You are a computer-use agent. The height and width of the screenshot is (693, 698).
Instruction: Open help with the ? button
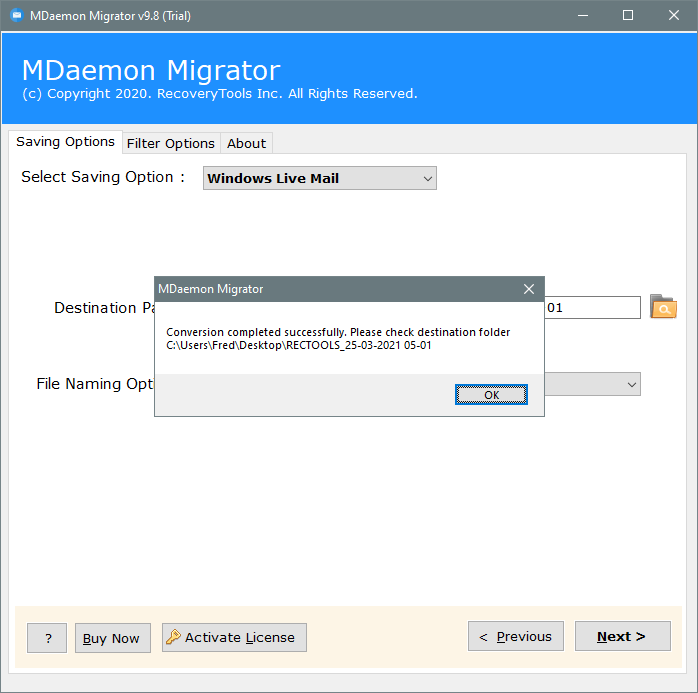(47, 638)
